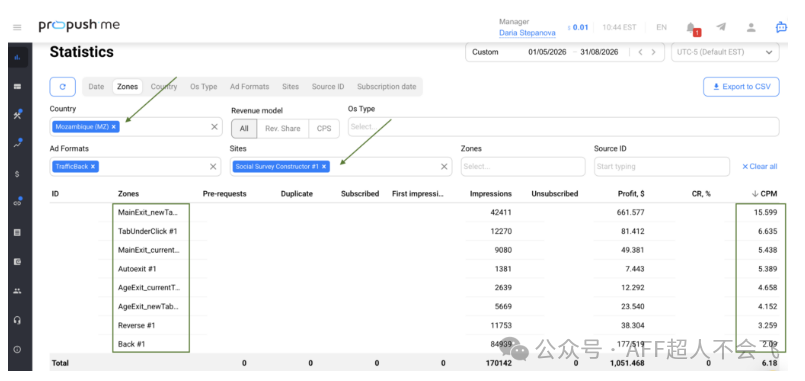Switch to the Sites grouping tab

[290, 87]
